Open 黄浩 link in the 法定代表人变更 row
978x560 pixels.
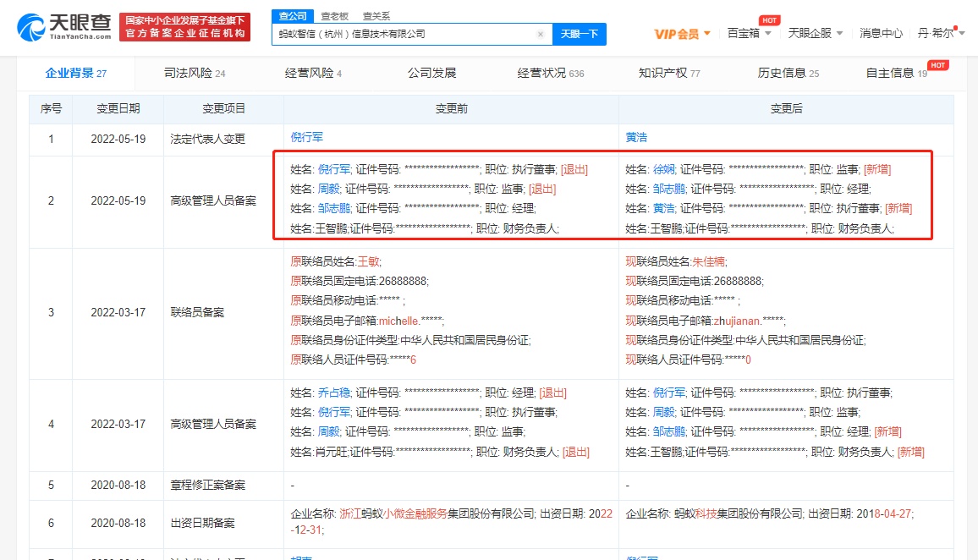(x=636, y=137)
